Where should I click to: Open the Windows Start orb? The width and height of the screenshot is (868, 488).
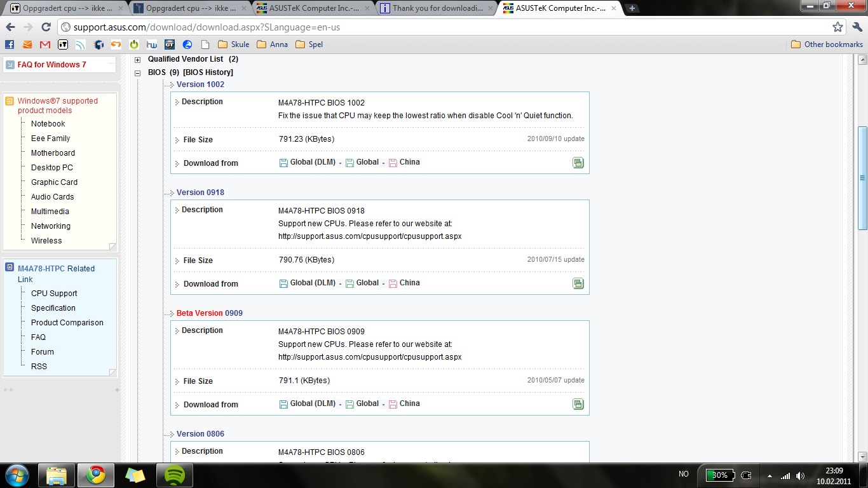click(17, 475)
